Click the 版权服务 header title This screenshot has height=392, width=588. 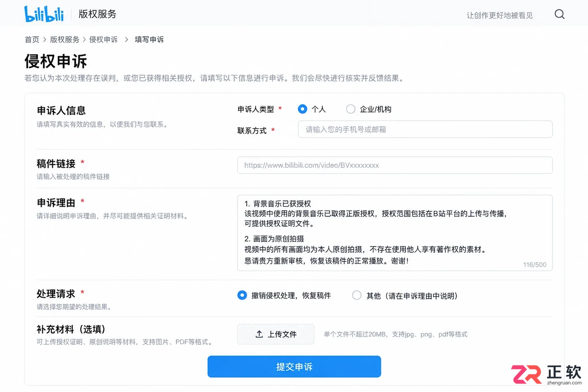[97, 14]
